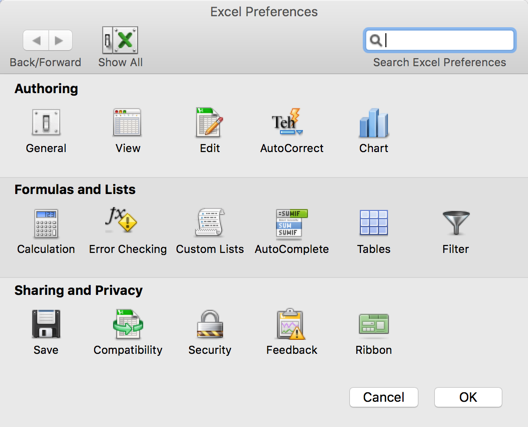
Task: Open the View preferences icon
Action: [x=127, y=122]
